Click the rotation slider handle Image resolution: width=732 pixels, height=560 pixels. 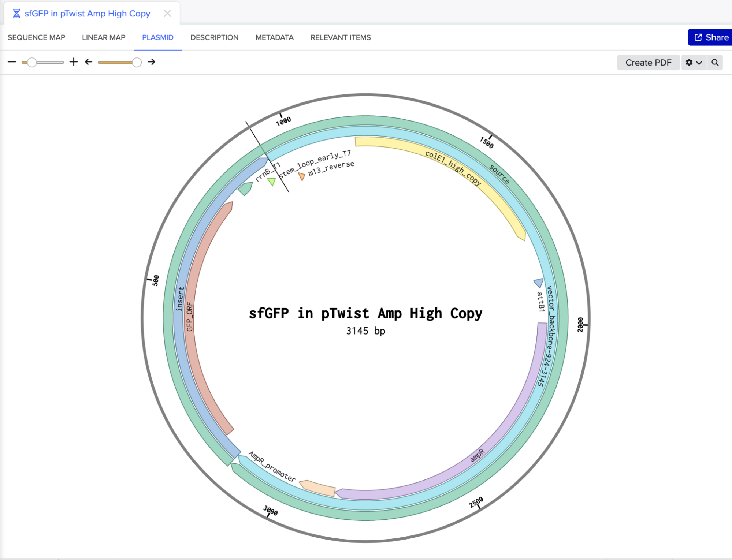pos(137,62)
